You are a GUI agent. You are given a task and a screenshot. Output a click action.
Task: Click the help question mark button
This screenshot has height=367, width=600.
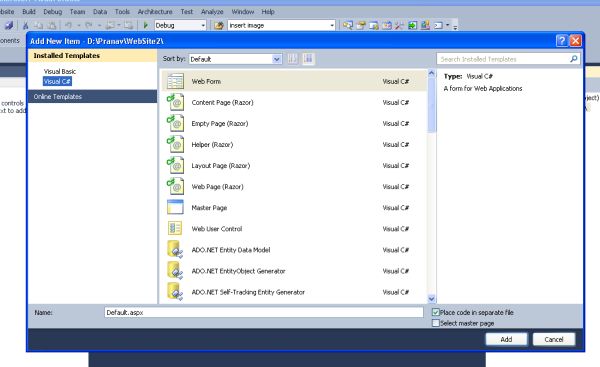tap(561, 41)
